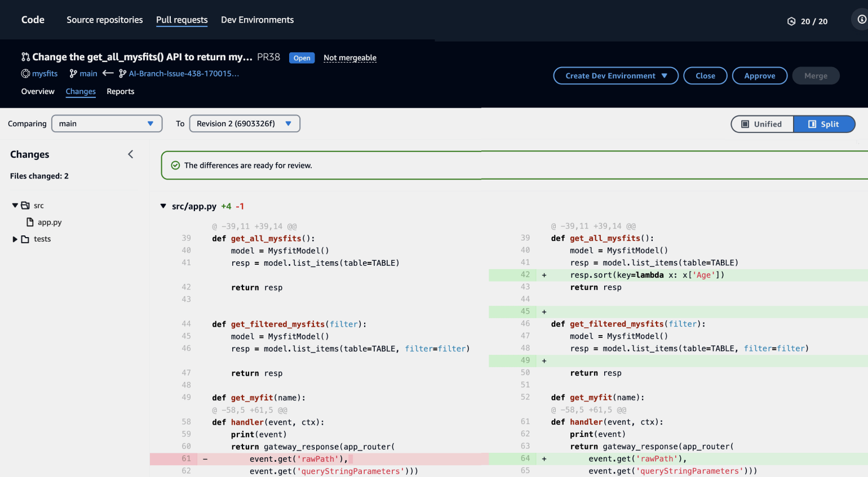
Task: Click the AI-Branch source branch icon
Action: point(123,74)
